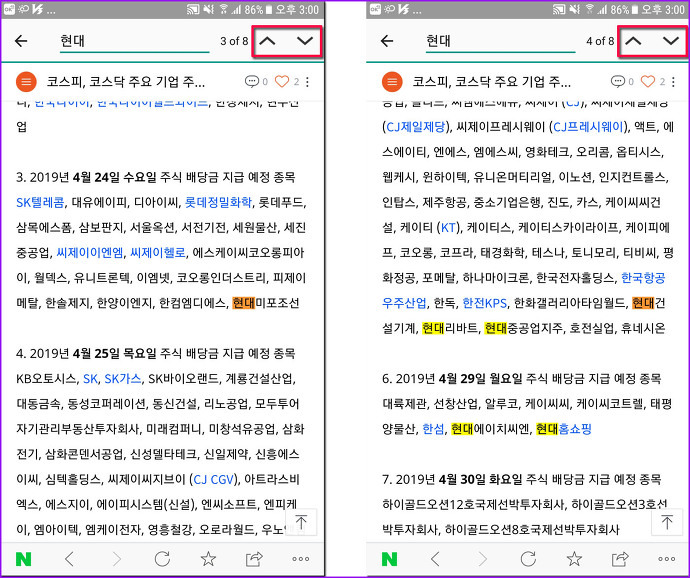Focus search field with 현대 in left phone
Image resolution: width=690 pixels, height=578 pixels.
click(x=134, y=41)
